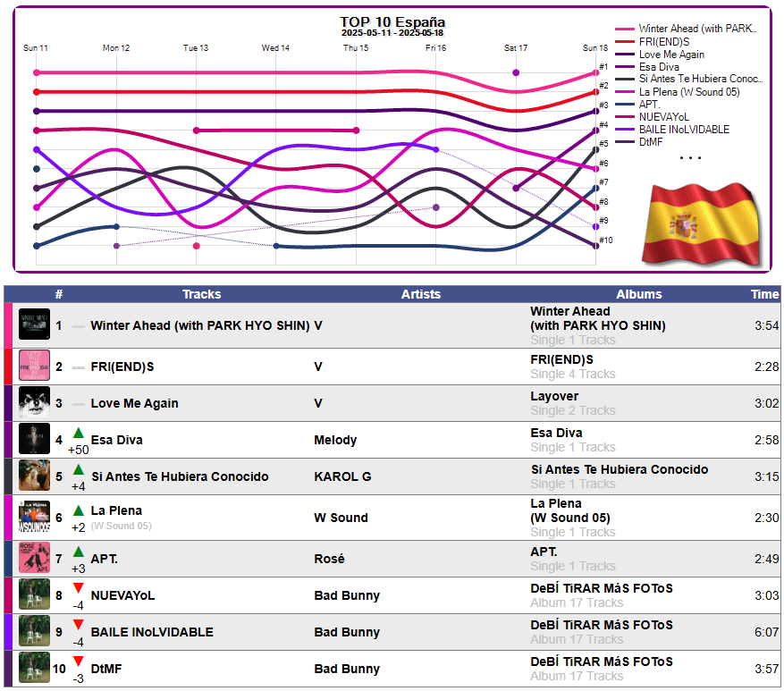Open track title Si Antes Te Hubiera Conocido
The height and width of the screenshot is (691, 784).
[180, 476]
